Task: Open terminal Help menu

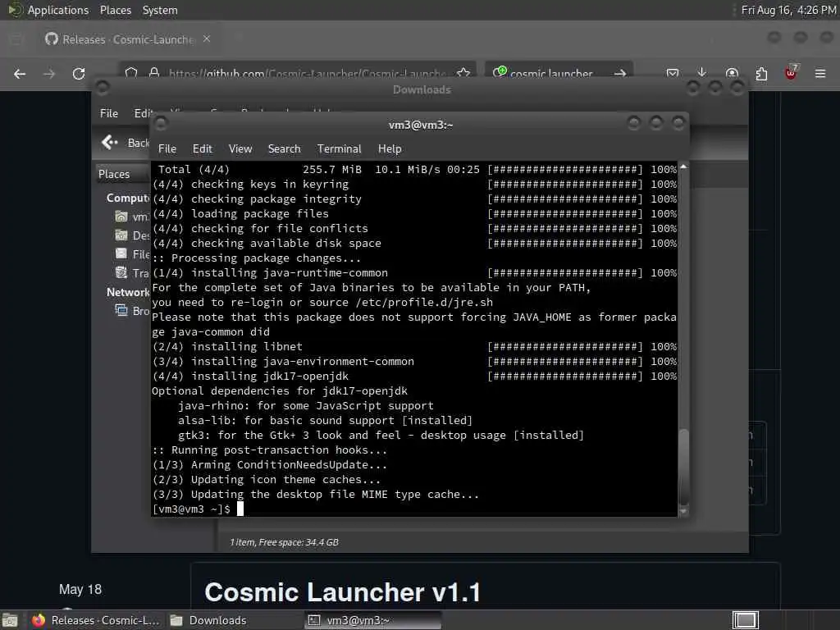Action: 390,149
